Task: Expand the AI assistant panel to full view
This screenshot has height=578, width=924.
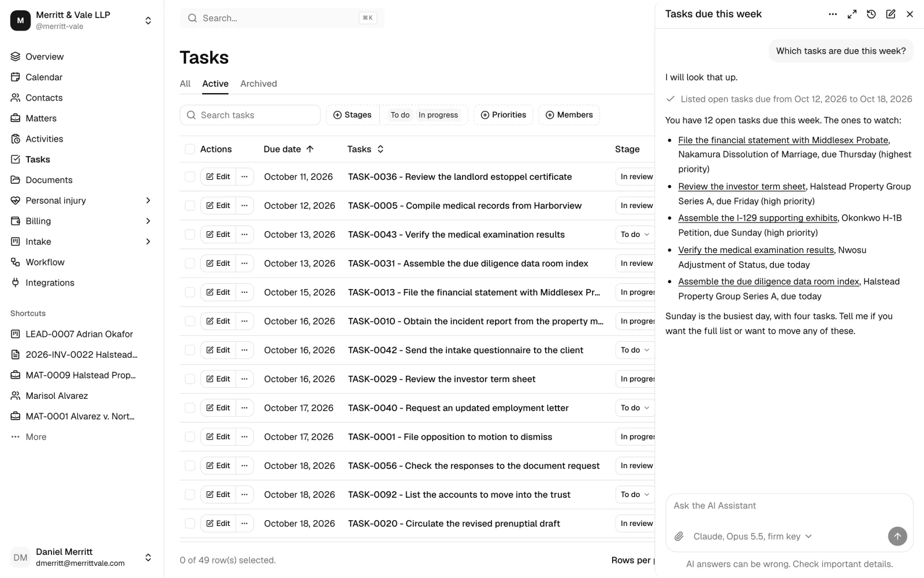Action: pyautogui.click(x=852, y=14)
